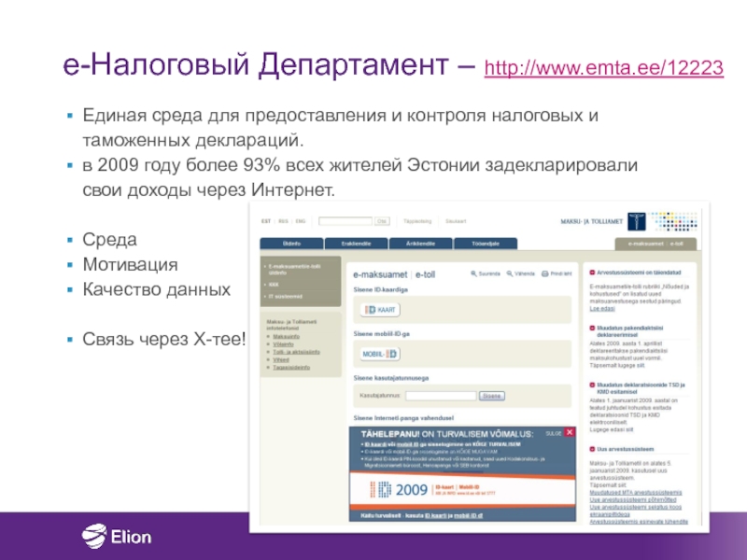Switch site language to RUS
747x560 pixels.
click(x=284, y=221)
